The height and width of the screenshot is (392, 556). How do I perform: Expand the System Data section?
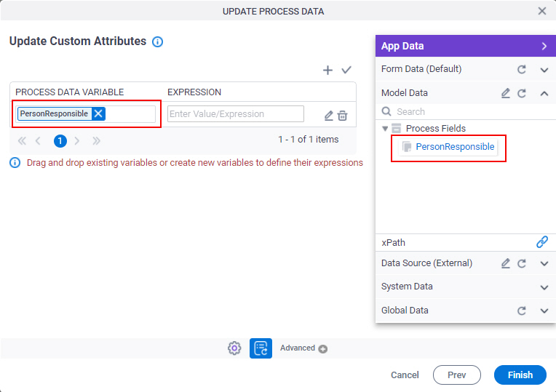tap(544, 287)
